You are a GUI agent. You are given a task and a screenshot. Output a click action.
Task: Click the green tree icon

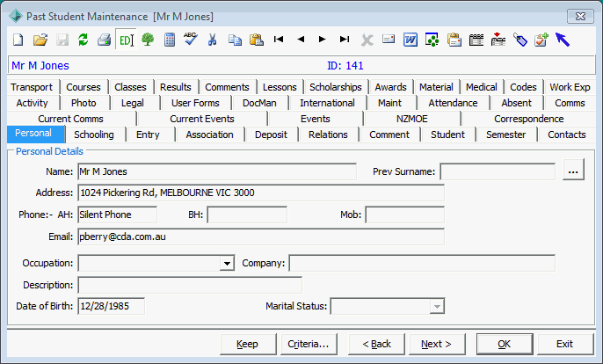click(x=148, y=40)
